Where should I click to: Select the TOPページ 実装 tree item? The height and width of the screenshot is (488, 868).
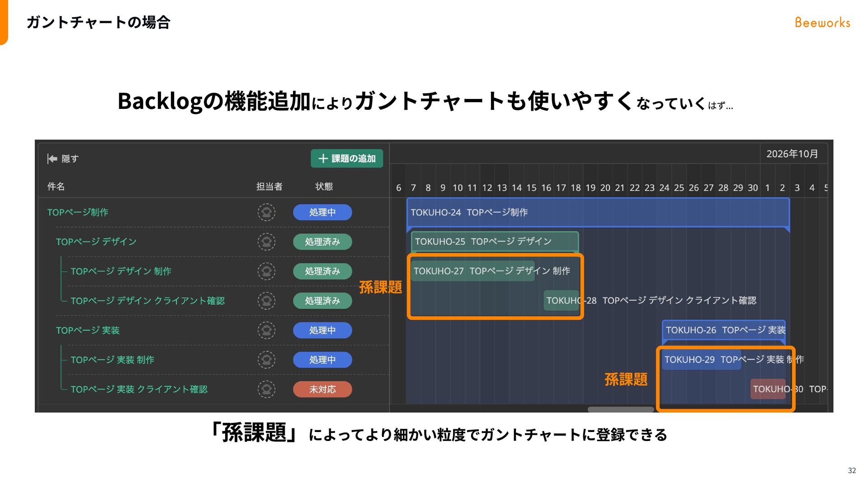point(88,330)
